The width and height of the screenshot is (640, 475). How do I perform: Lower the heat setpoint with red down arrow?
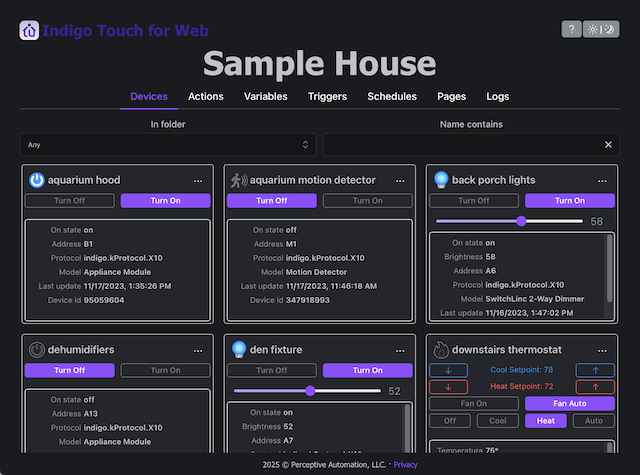[448, 387]
